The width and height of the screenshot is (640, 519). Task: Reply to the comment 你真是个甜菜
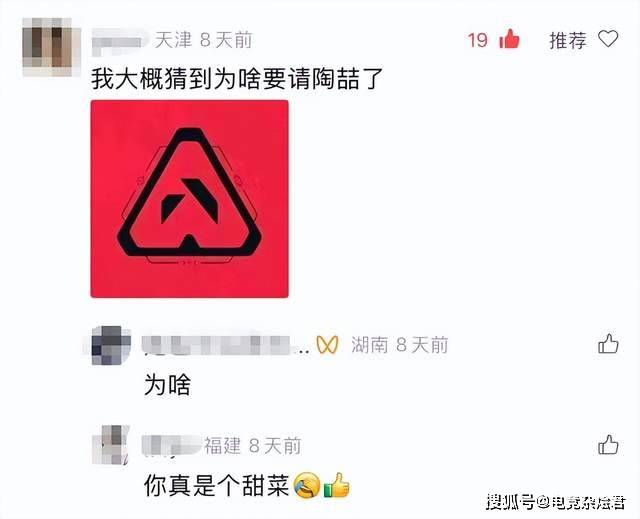click(x=217, y=486)
